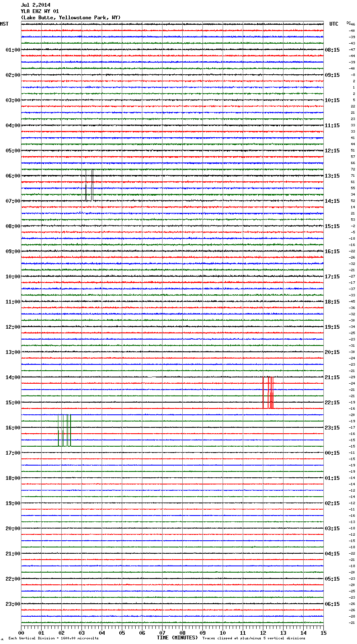Pick the 03:00 MST time label
Screen dimensions: 357x644
(13, 100)
